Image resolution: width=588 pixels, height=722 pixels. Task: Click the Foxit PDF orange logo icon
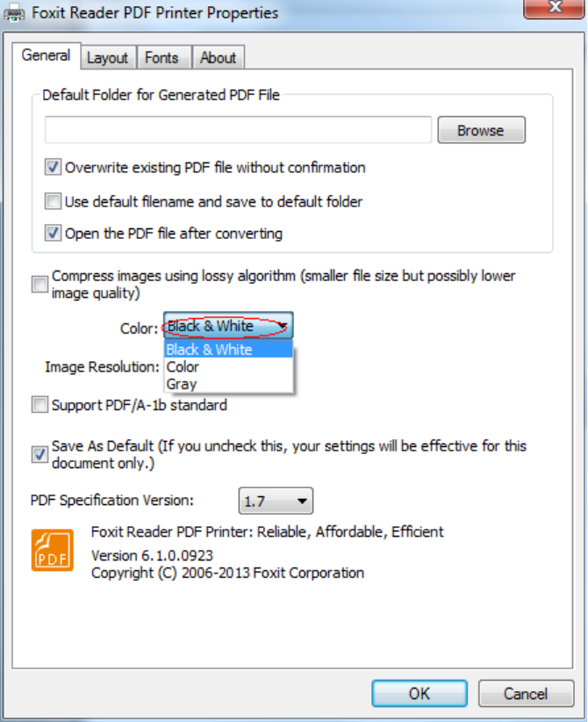(52, 550)
